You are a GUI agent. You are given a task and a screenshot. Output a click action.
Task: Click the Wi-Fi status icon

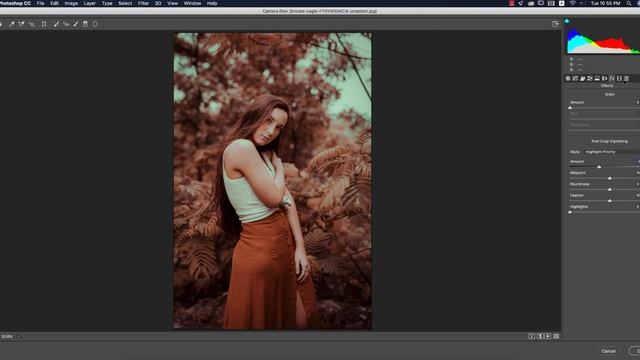(573, 3)
